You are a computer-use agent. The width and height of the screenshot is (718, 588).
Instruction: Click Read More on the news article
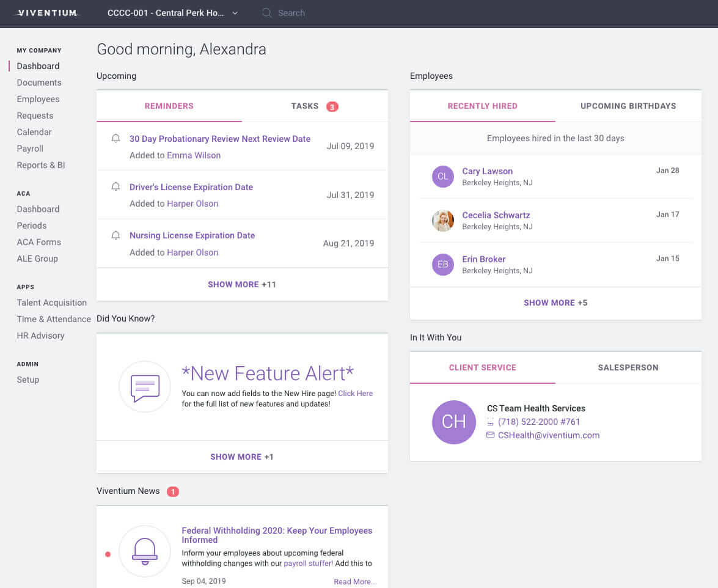[355, 581]
